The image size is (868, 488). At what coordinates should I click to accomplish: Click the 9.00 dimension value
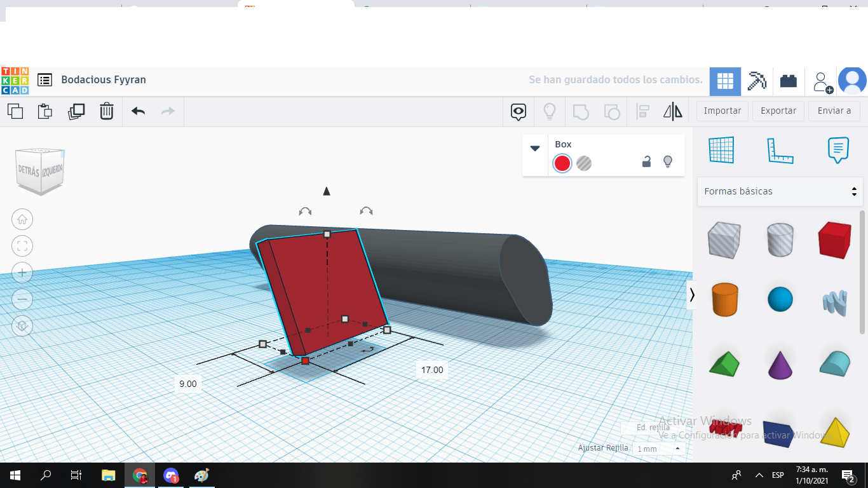(x=187, y=384)
